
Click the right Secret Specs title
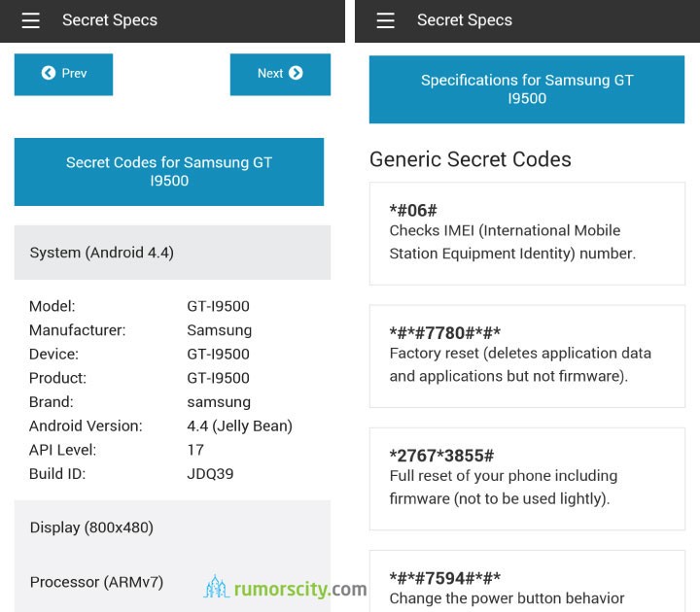point(465,20)
